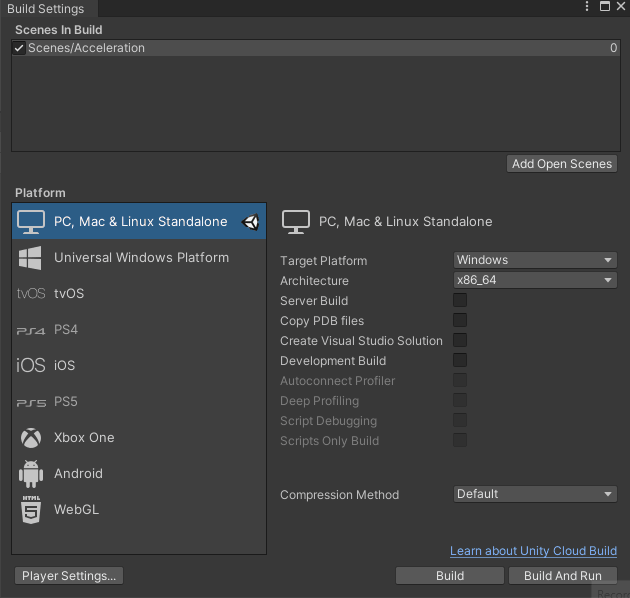Image resolution: width=630 pixels, height=598 pixels.
Task: Open the window kebab options menu
Action: (587, 7)
